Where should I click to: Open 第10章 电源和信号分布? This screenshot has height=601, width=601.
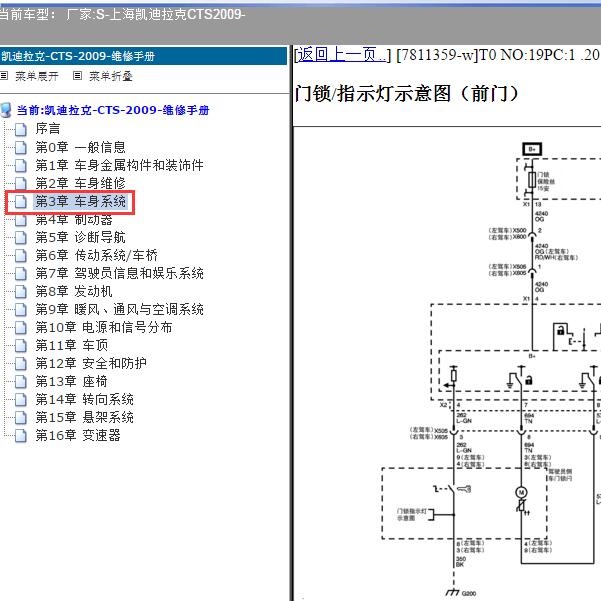[104, 327]
